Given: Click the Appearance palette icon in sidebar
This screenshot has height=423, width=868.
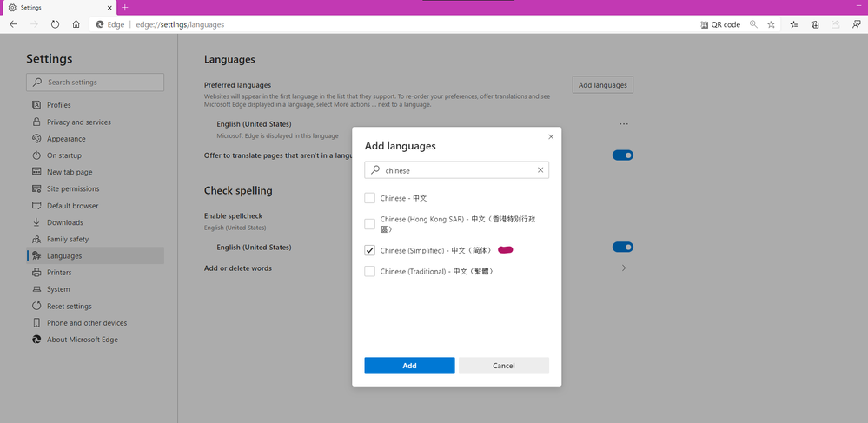Looking at the screenshot, I should tap(36, 138).
